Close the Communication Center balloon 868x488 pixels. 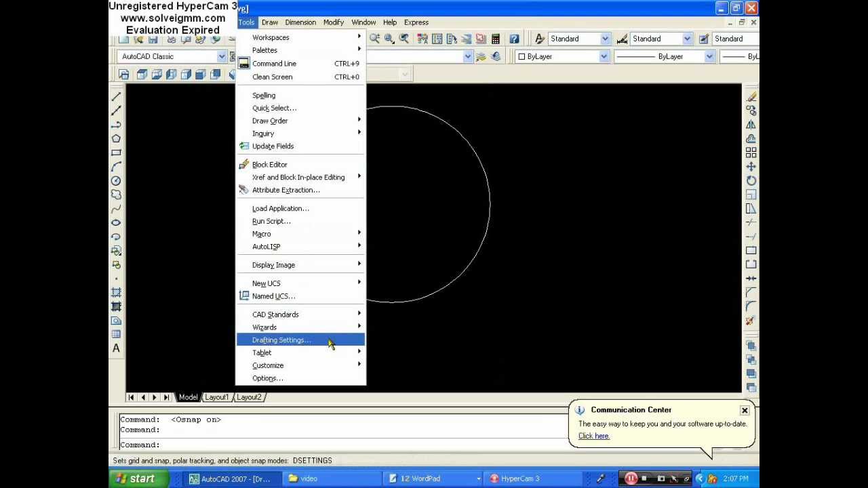[745, 411]
